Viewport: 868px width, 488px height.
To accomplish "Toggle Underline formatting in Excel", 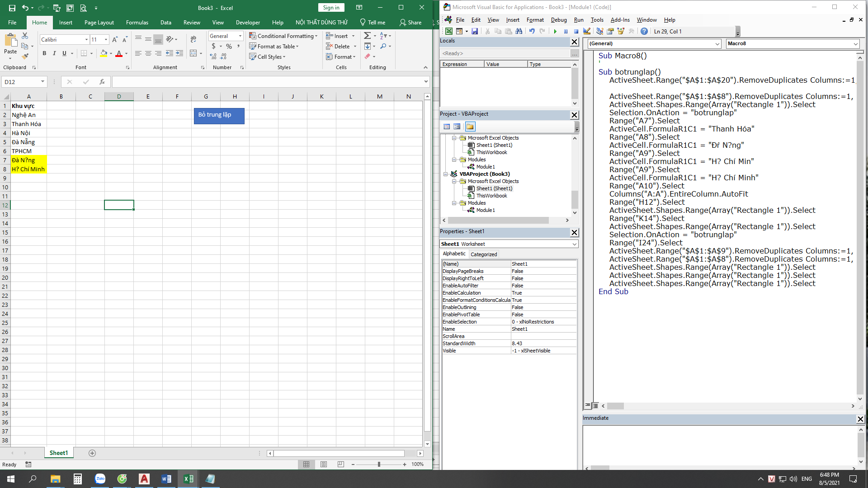I will tap(64, 53).
